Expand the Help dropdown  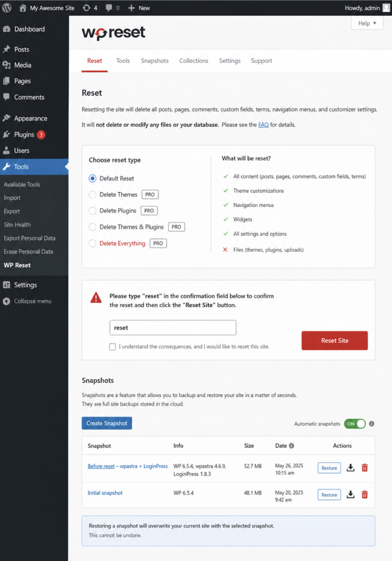[x=367, y=23]
